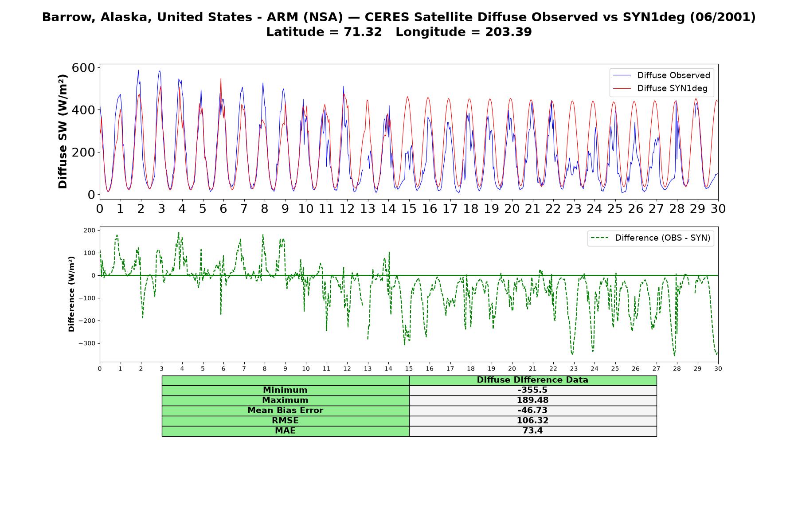Select the Minimum row label cell
The height and width of the screenshot is (532, 798).
[286, 390]
